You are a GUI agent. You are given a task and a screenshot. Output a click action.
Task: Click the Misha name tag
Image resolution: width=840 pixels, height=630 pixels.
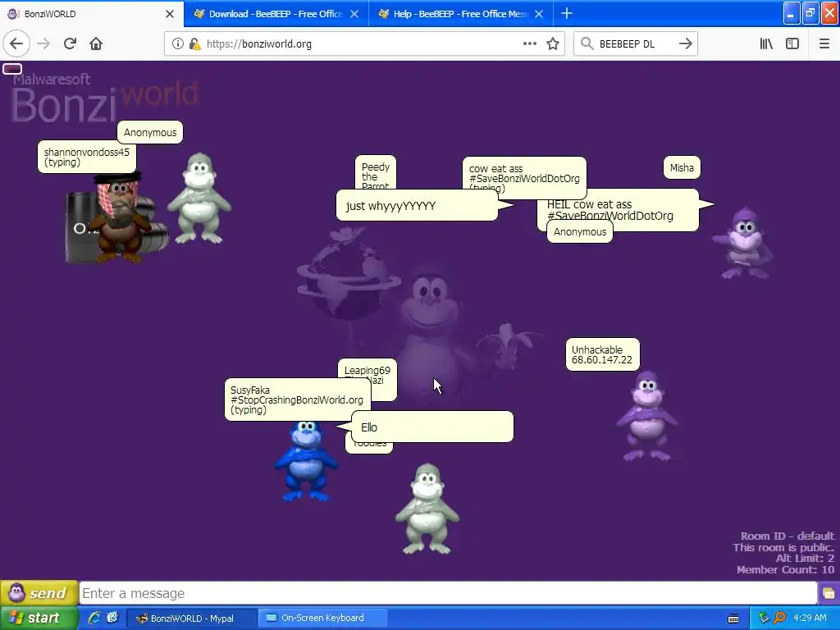point(682,167)
